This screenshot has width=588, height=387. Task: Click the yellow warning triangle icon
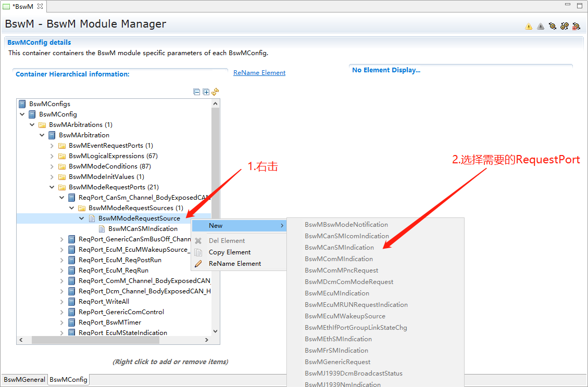(529, 26)
